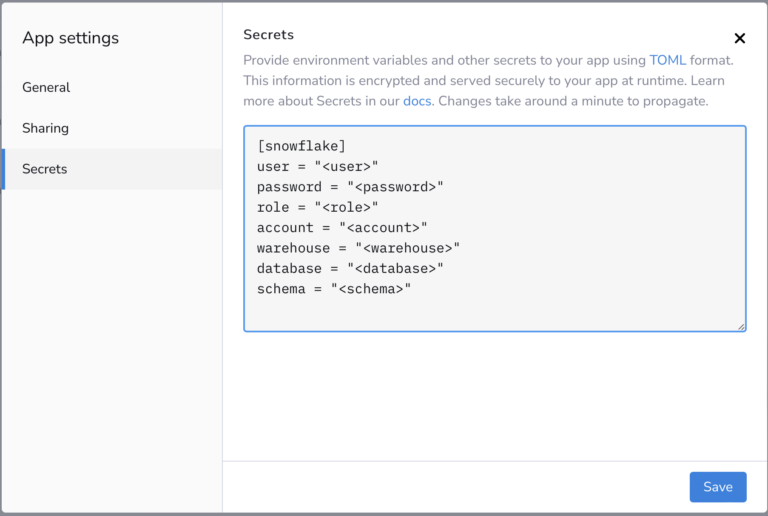Place cursor on the warehouse line
Viewport: 768px width, 516px height.
(x=357, y=248)
